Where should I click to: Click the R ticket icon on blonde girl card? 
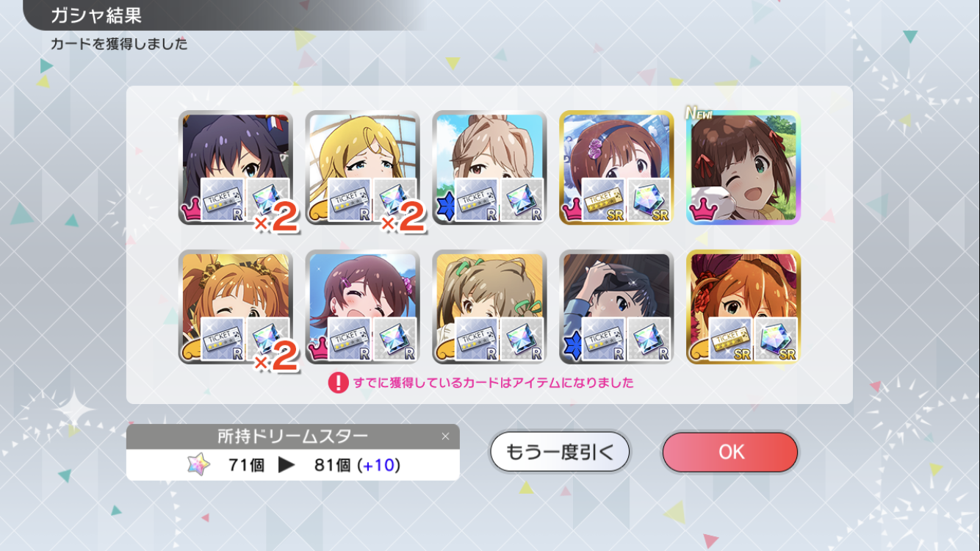[350, 200]
